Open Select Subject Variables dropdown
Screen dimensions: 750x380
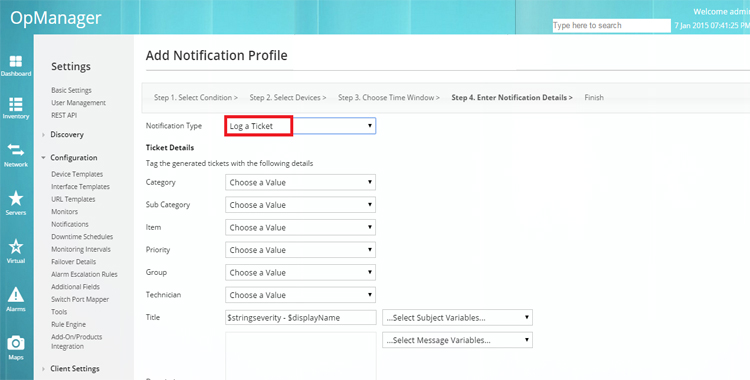457,318
